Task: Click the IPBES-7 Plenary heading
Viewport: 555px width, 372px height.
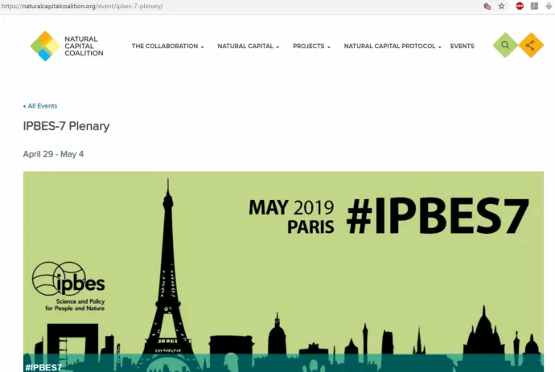Action: pos(66,126)
